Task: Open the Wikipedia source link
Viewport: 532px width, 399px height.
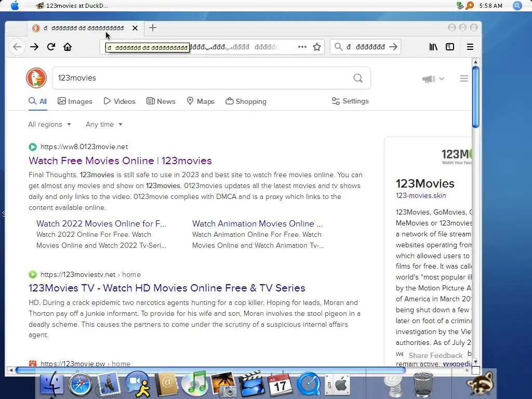Action: (457, 364)
